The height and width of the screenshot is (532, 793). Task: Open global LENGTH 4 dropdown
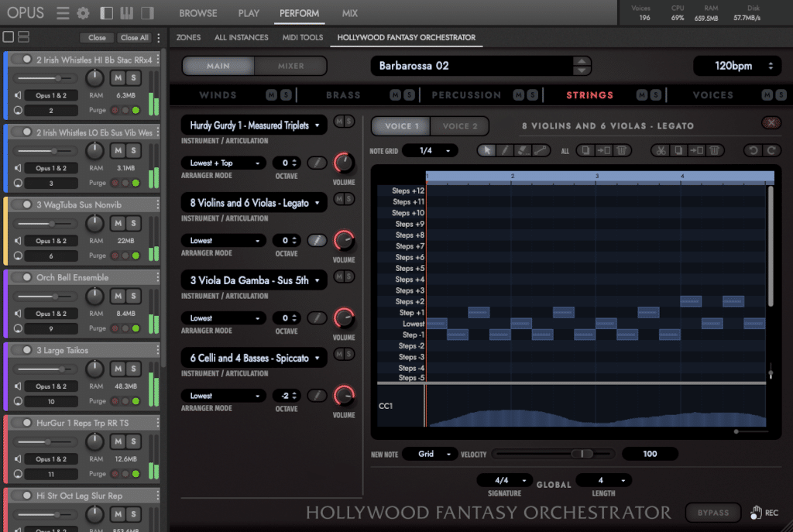(604, 480)
